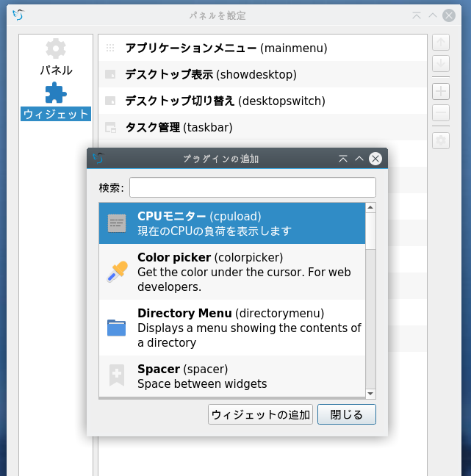Open widget settings gear button
Image resolution: width=471 pixels, height=476 pixels.
(x=441, y=141)
